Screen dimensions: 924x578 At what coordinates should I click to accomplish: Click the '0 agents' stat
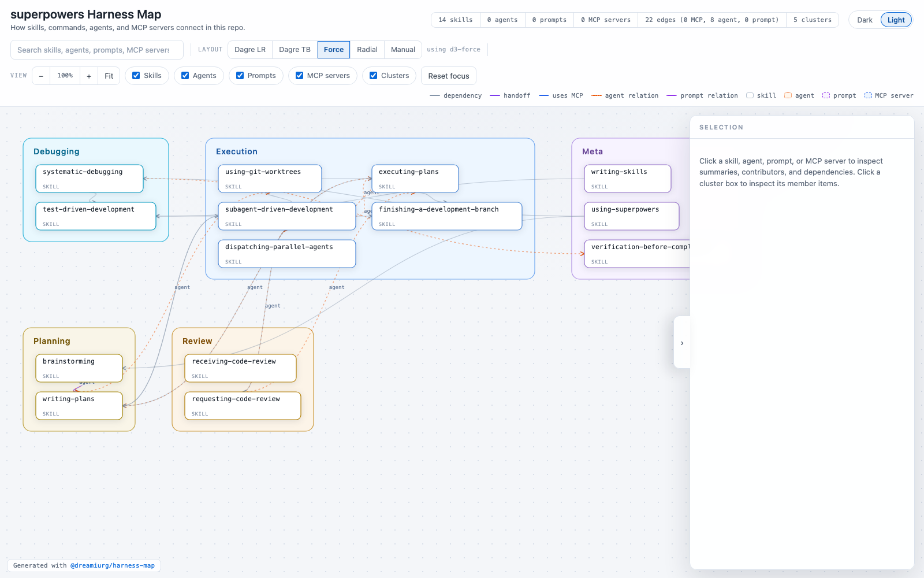(502, 20)
